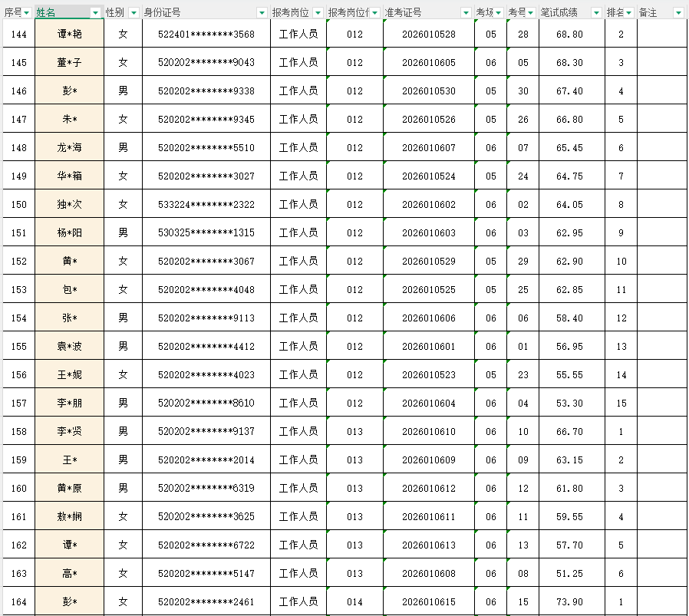
Task: Open the 报考岗位 column filter dropdown
Action: [x=318, y=13]
